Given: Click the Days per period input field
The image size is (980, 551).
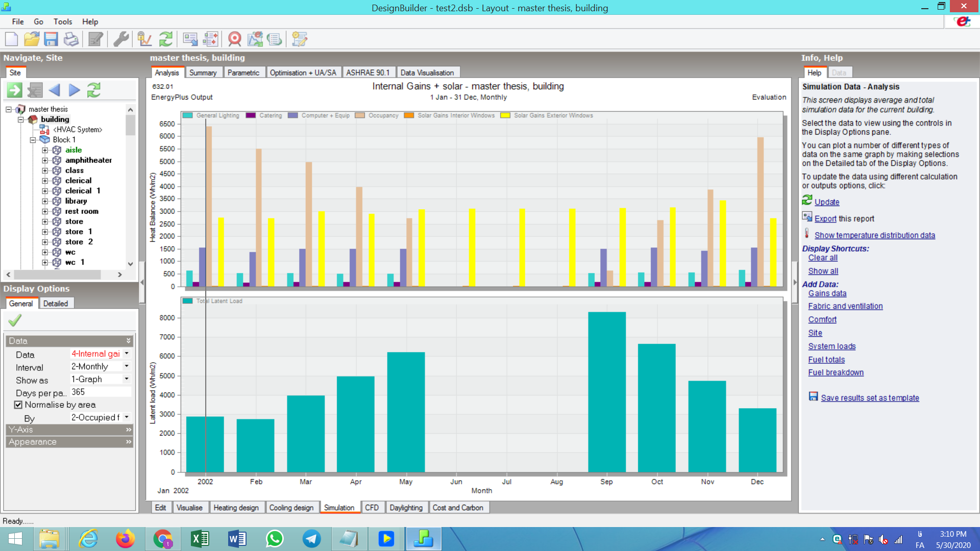Looking at the screenshot, I should tap(101, 392).
